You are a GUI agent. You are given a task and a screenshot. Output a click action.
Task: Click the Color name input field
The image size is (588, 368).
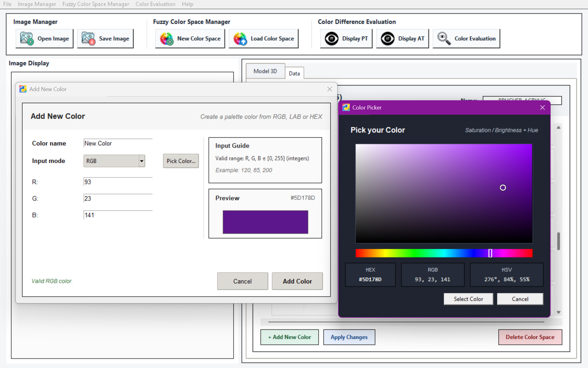[x=118, y=143]
